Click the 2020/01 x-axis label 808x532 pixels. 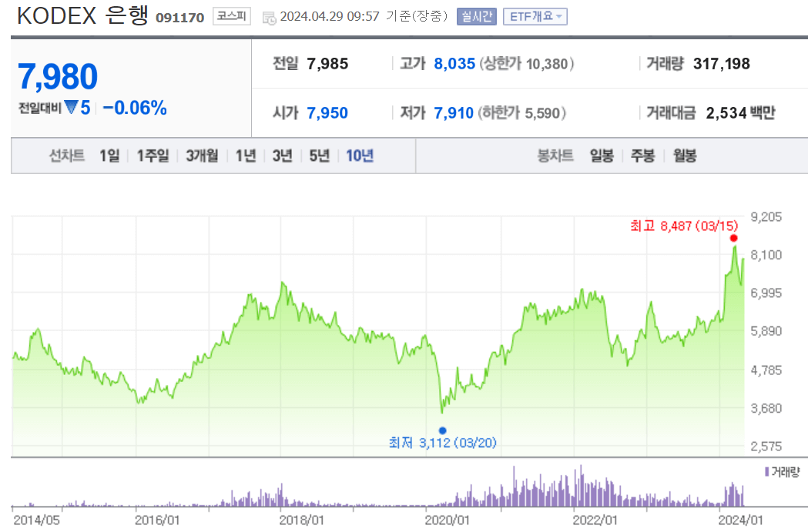coord(448,520)
